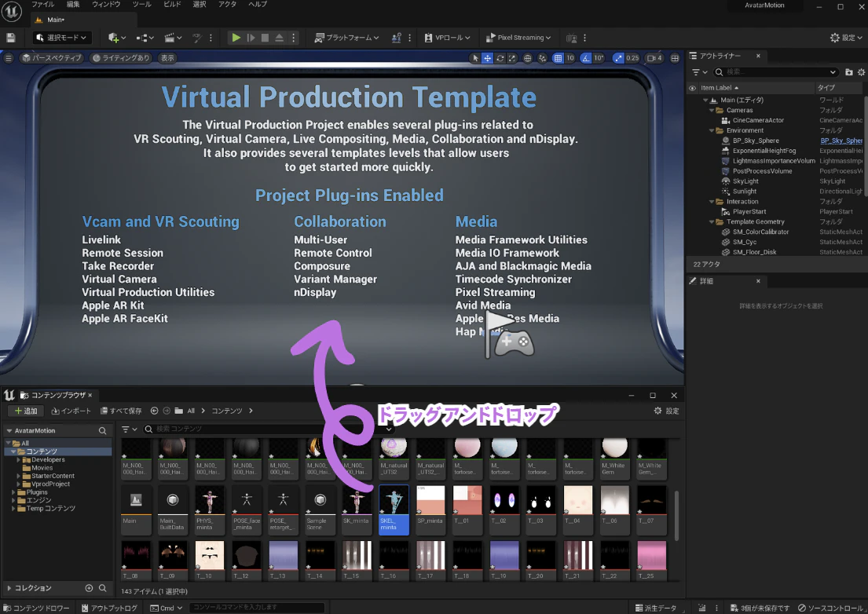This screenshot has width=868, height=614.
Task: Select the viewport rotate tool
Action: click(500, 58)
